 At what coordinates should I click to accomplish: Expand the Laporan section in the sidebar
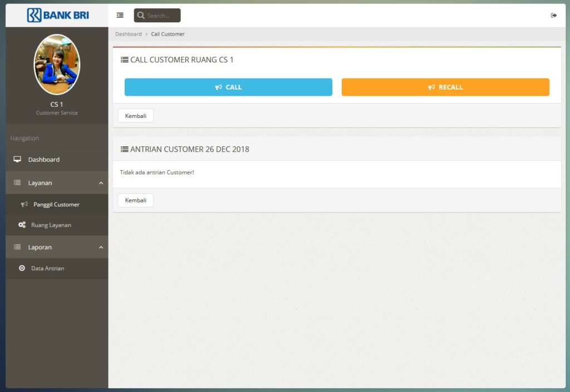click(101, 247)
